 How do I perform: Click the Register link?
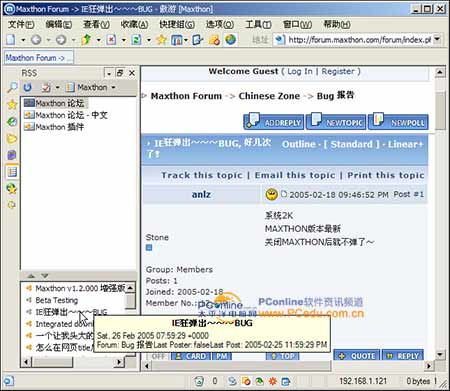[x=338, y=71]
